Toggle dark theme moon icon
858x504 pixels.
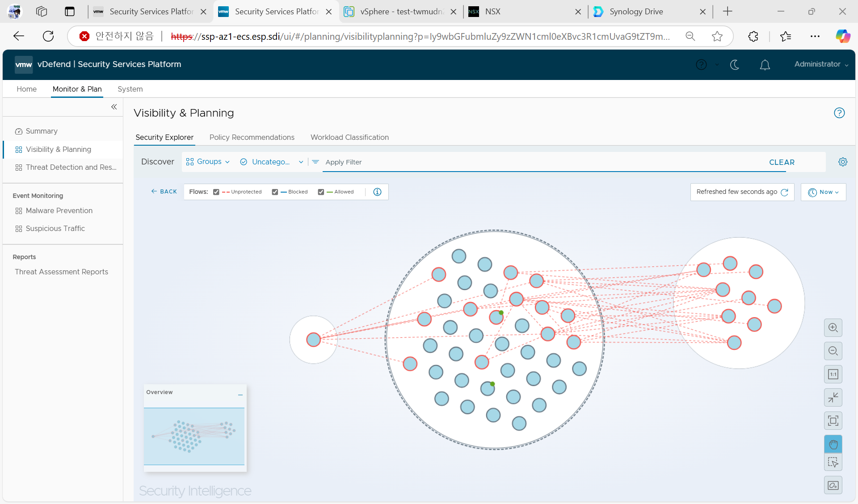coord(734,65)
